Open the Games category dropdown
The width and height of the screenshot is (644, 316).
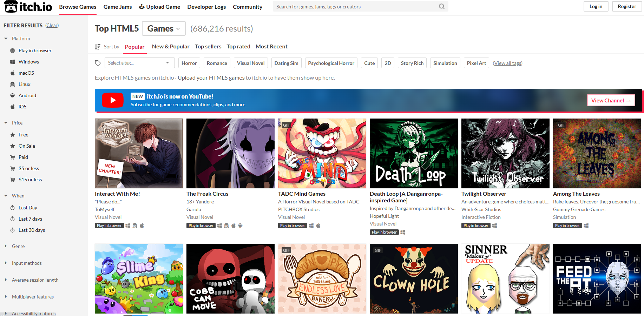coord(164,28)
